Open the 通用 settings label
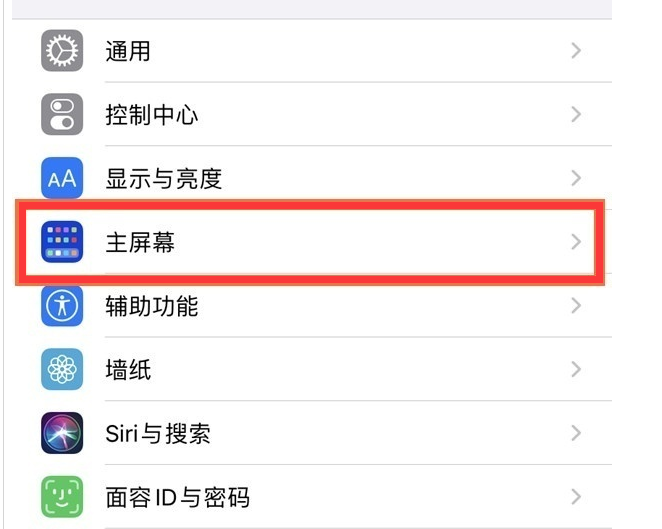Viewport: 662px width, 529px height. [x=128, y=51]
